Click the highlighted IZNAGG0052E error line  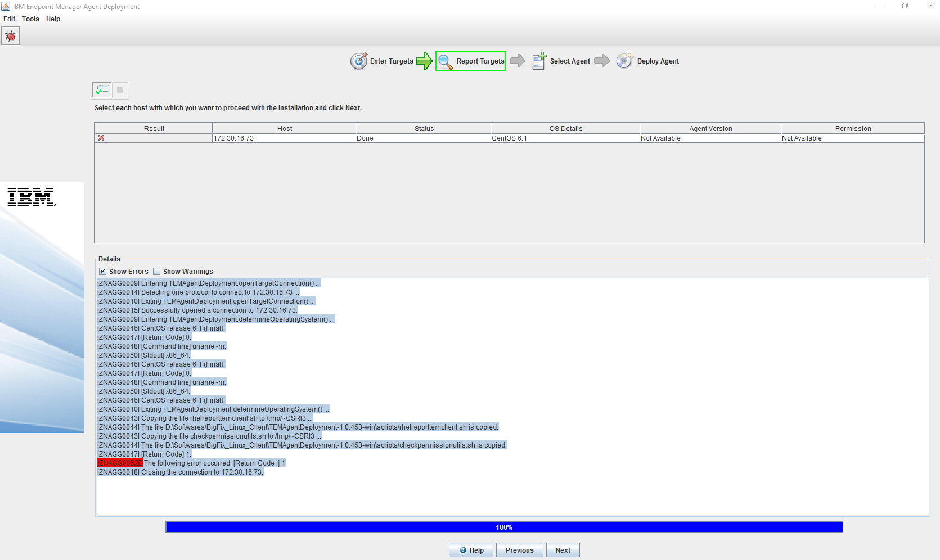pyautogui.click(x=119, y=463)
